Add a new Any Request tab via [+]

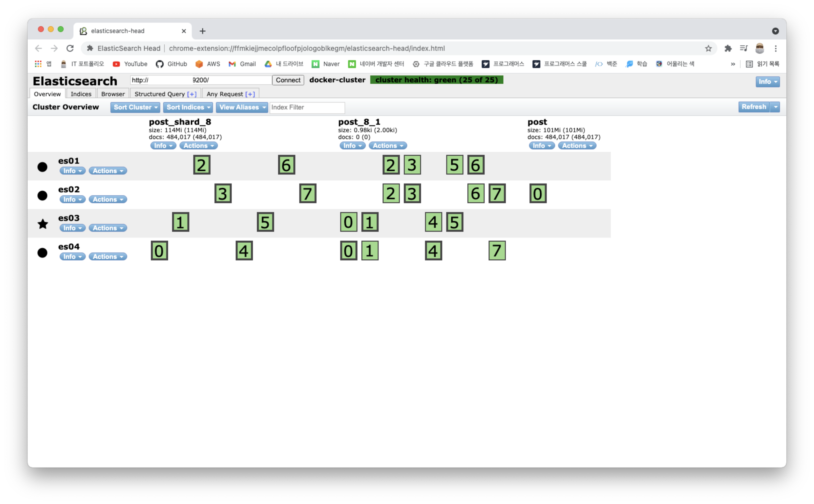[x=250, y=94]
